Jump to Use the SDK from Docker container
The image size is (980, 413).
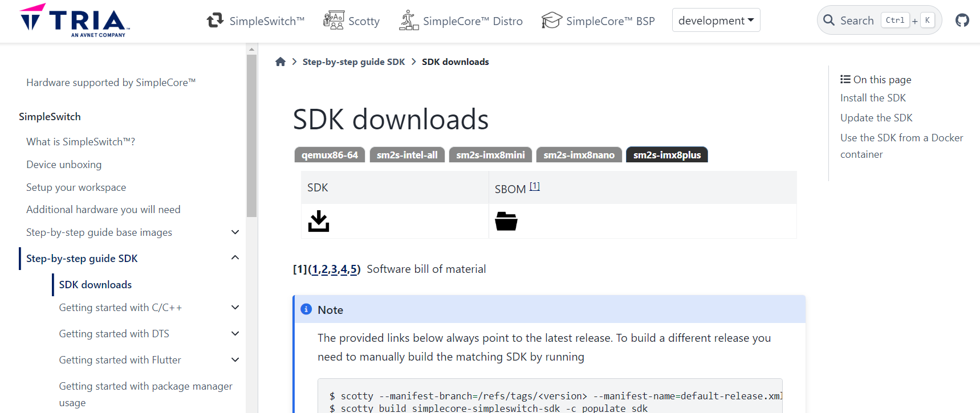(x=901, y=146)
